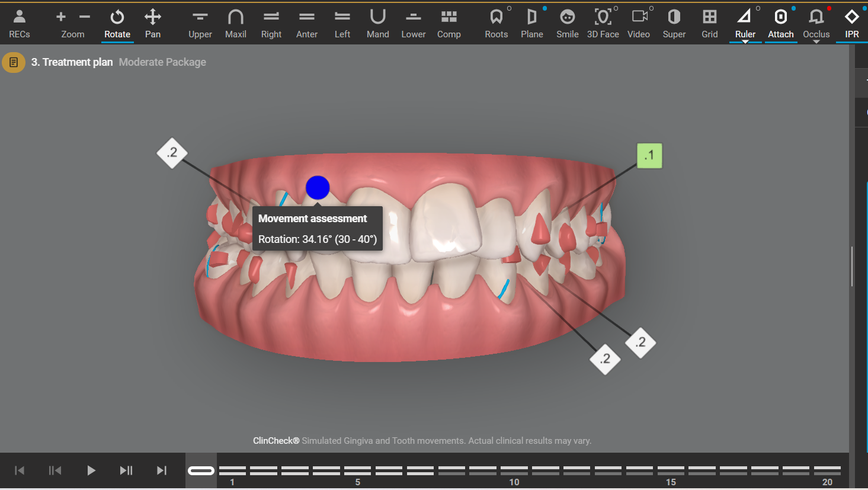This screenshot has height=490, width=868.
Task: Expand the Ruler dropdown arrow
Action: (745, 42)
